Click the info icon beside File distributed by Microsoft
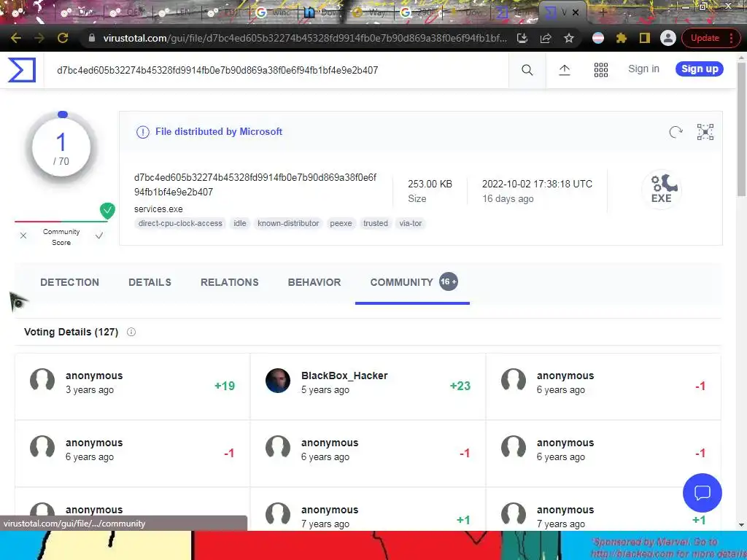The height and width of the screenshot is (560, 747). [142, 132]
